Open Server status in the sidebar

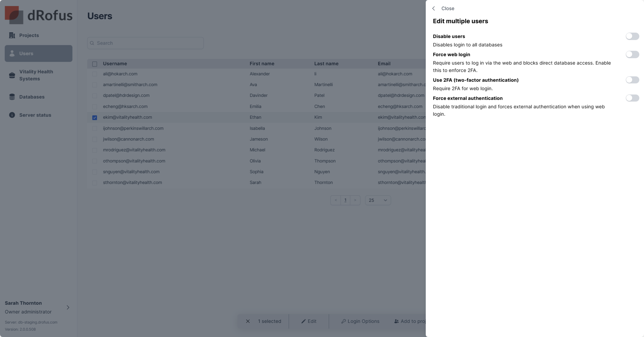coord(39,115)
